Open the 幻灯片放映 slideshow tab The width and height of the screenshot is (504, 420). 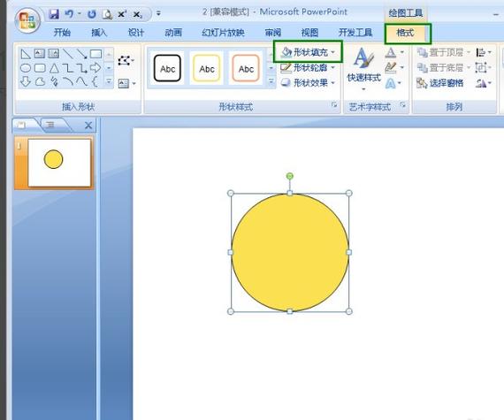pos(223,33)
